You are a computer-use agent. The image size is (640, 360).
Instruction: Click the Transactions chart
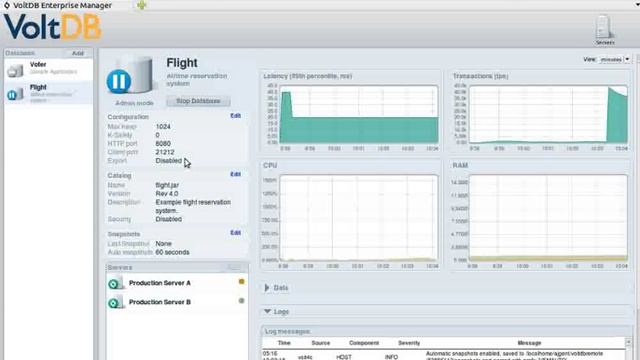tap(548, 115)
